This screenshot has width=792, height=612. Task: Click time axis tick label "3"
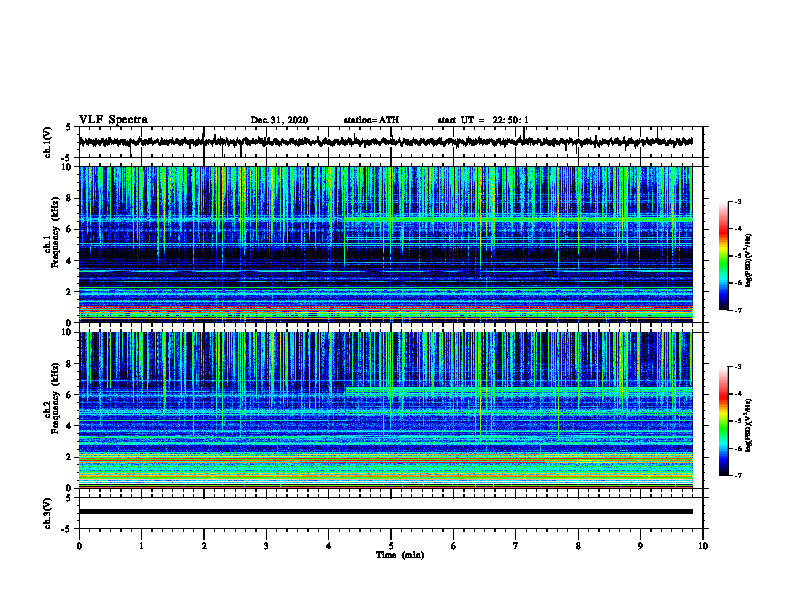266,546
